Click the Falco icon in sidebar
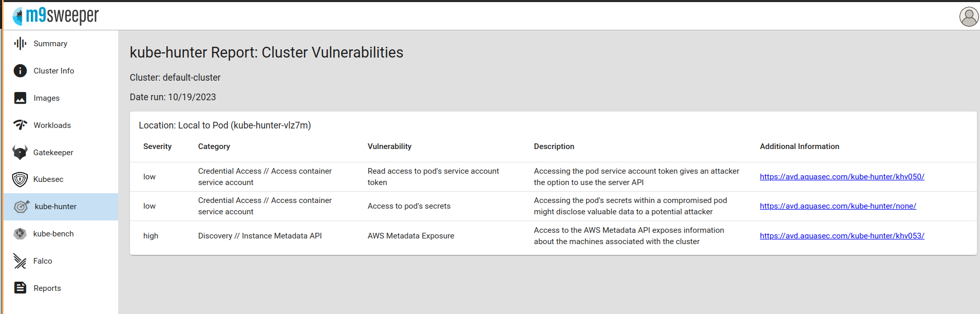Image resolution: width=980 pixels, height=314 pixels. pos(20,261)
